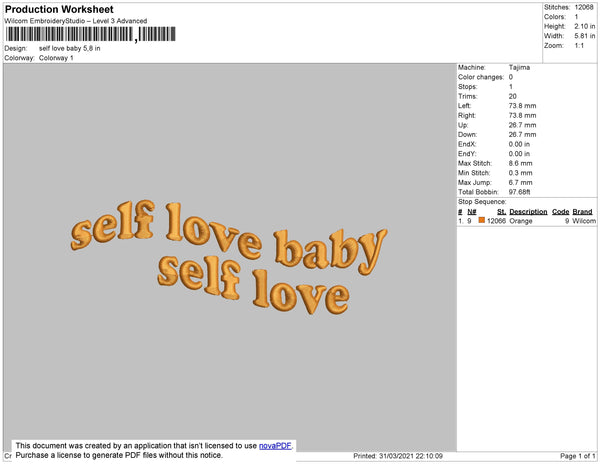Click the design name 'self love baby 5,8 in'

(x=70, y=49)
